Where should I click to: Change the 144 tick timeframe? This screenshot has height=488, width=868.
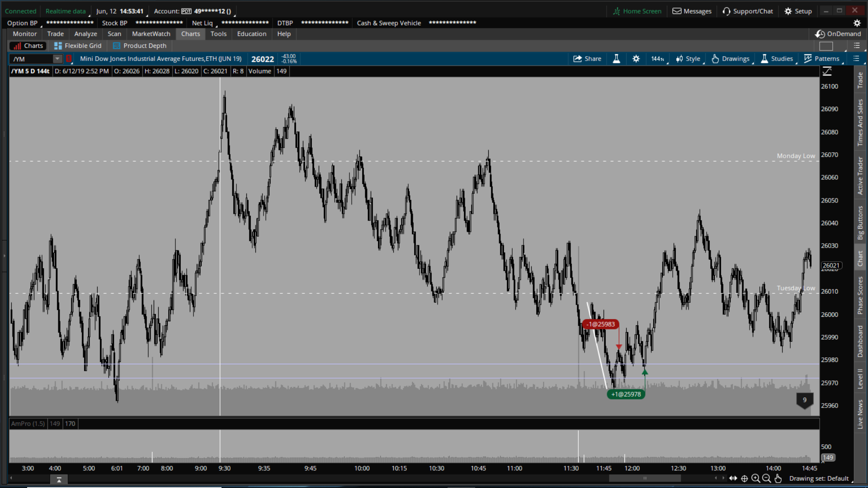click(658, 59)
